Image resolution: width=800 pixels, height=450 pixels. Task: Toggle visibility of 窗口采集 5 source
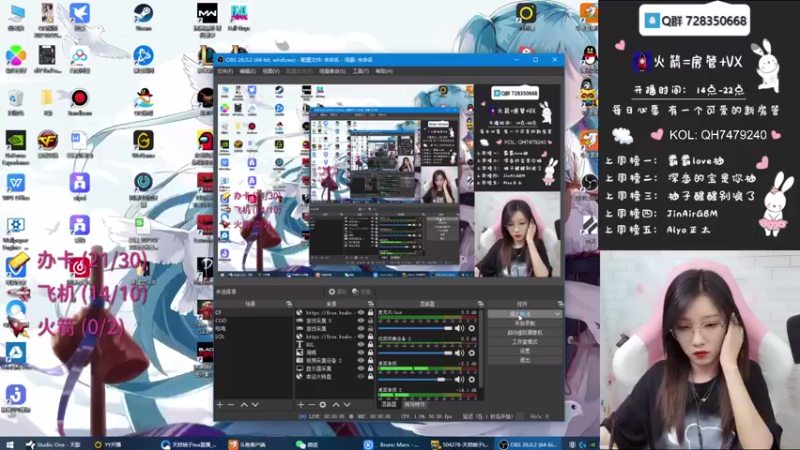(361, 320)
